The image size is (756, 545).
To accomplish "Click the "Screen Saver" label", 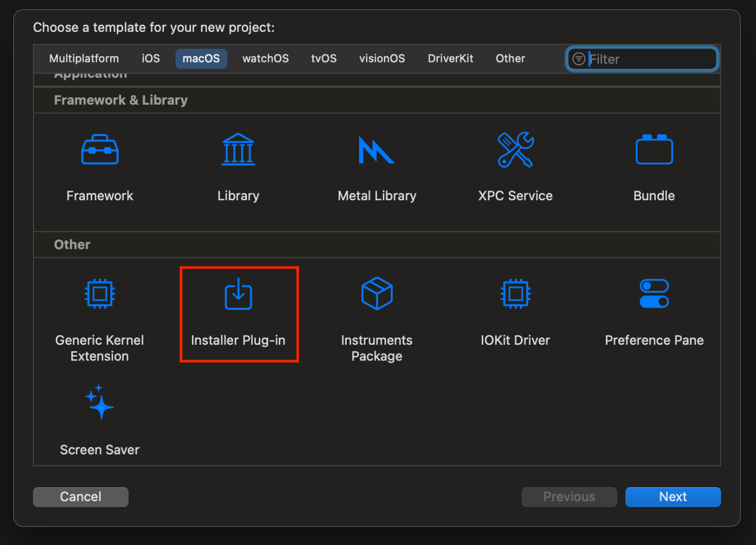I will (x=100, y=450).
